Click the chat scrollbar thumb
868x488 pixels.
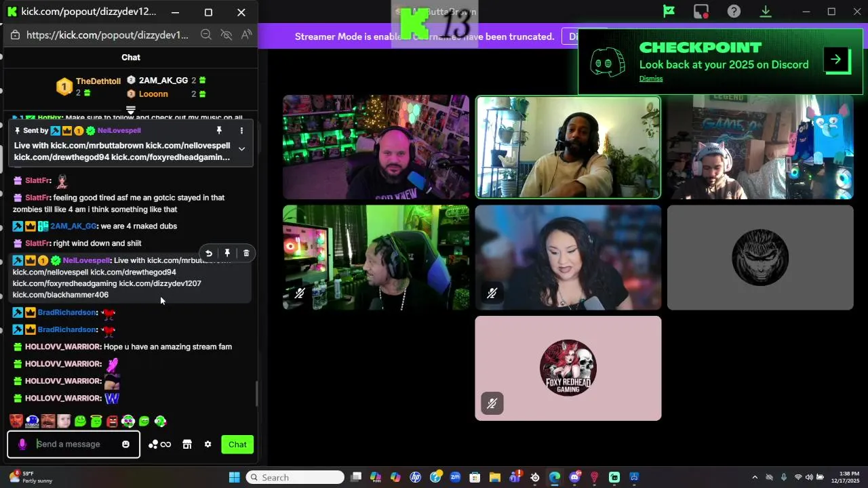[256, 394]
